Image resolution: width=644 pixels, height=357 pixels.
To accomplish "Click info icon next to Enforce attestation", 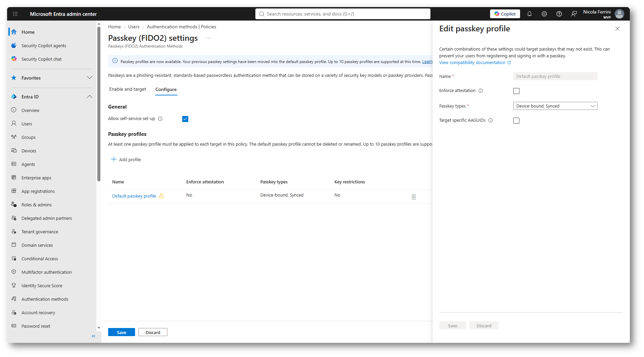I will pos(481,91).
